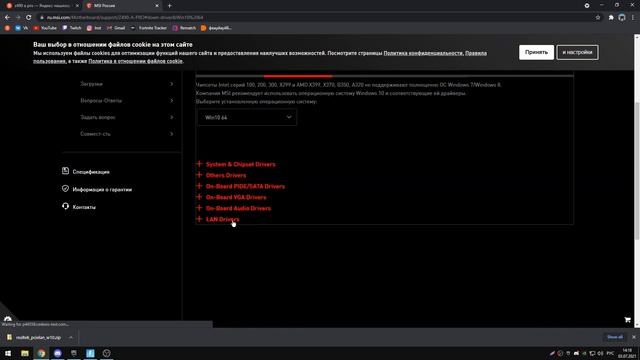Open the Вопросы-Ответы sidebar item
The image size is (640, 360).
click(127, 100)
